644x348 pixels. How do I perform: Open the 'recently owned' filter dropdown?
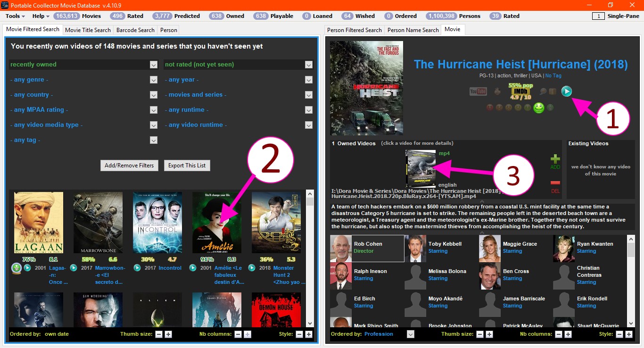pyautogui.click(x=154, y=65)
